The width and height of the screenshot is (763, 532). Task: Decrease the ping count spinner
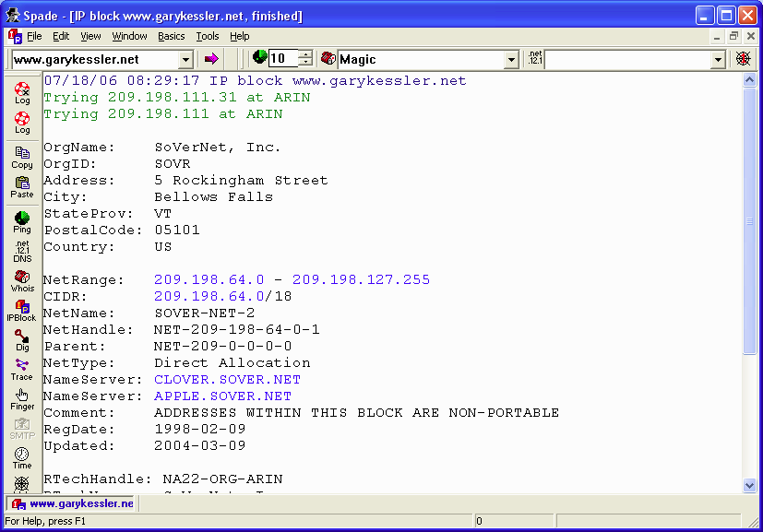coord(305,63)
